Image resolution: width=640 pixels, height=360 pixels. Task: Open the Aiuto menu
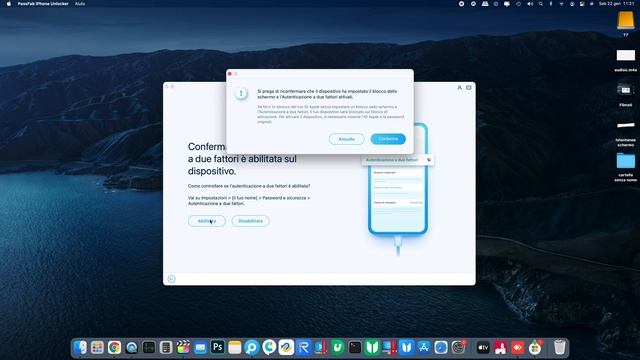click(x=80, y=4)
